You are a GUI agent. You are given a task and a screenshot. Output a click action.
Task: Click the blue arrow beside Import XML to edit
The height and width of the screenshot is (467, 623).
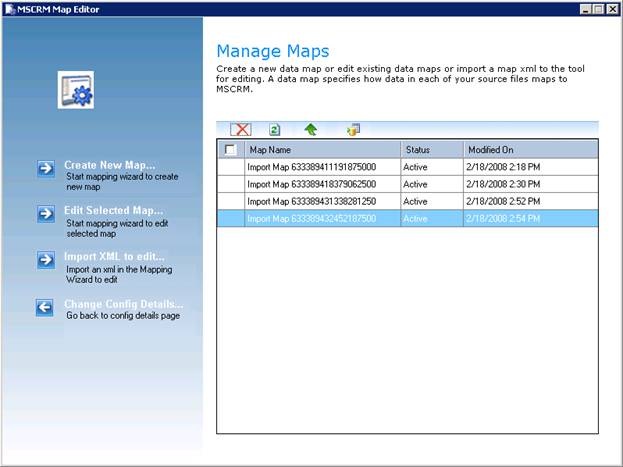pos(45,260)
